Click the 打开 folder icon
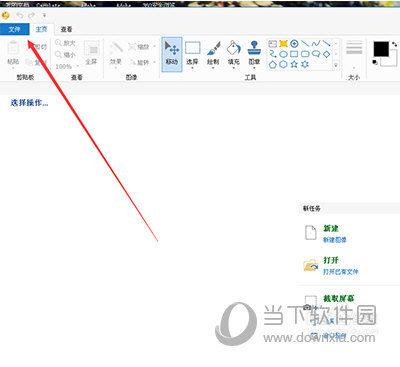The height and width of the screenshot is (367, 400). coord(311,265)
